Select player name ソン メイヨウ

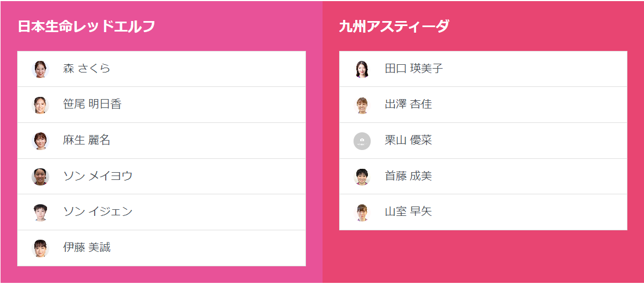tap(97, 176)
